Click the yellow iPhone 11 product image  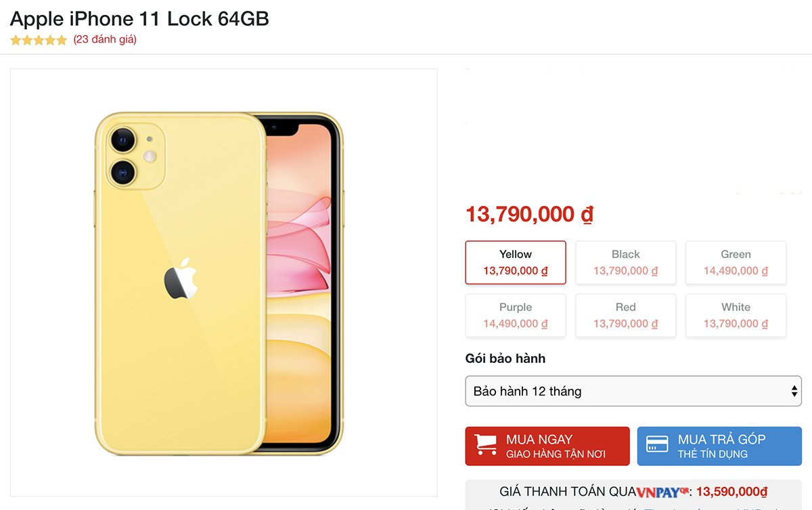pyautogui.click(x=219, y=282)
